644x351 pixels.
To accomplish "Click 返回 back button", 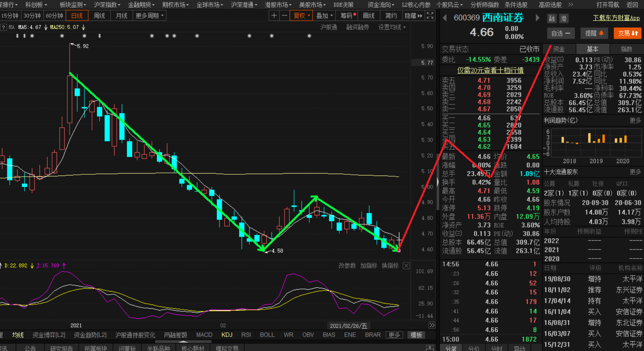I will (x=632, y=5).
